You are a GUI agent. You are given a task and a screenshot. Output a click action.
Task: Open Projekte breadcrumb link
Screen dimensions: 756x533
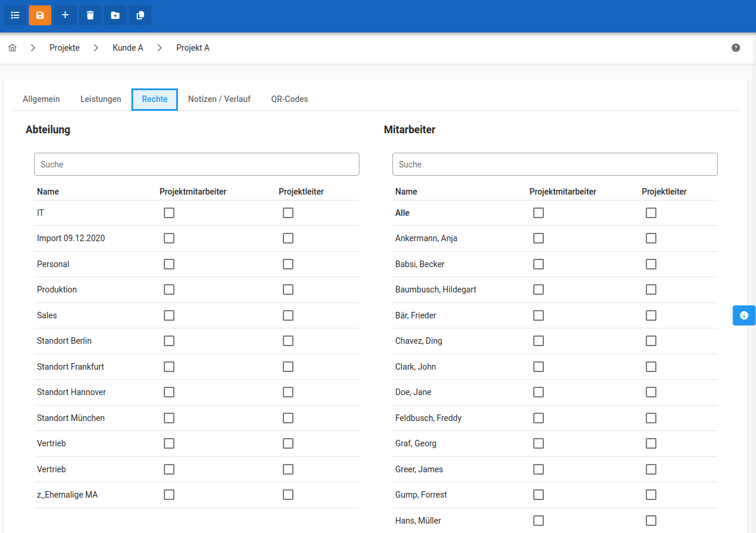pos(65,48)
